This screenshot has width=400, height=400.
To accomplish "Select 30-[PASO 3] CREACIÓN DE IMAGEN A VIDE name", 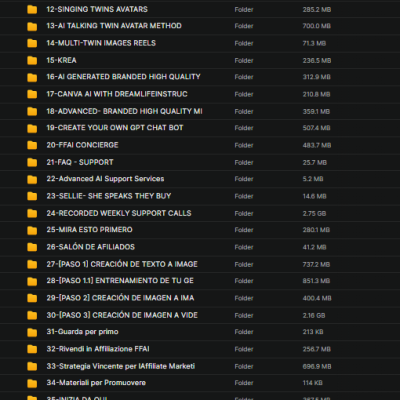I will coord(122,315).
